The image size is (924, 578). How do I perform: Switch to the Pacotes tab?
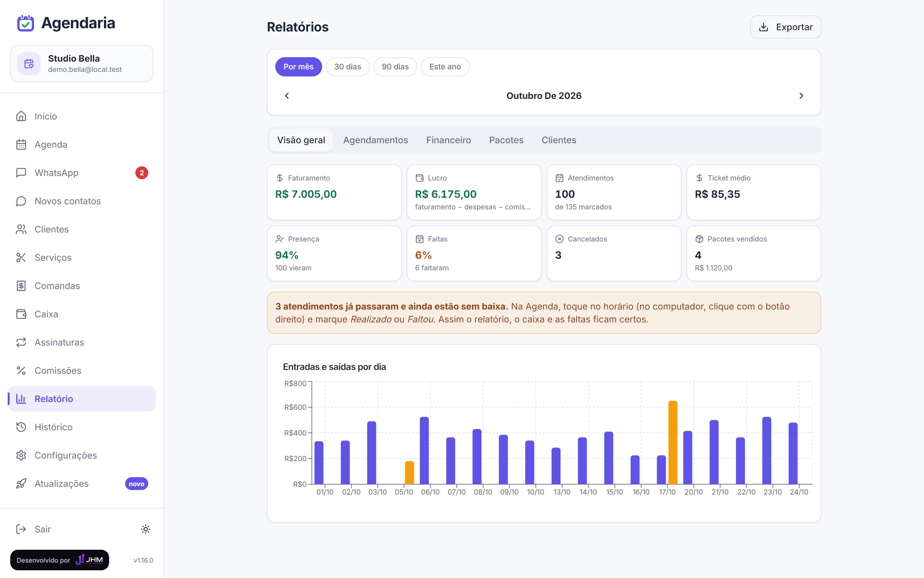(x=506, y=140)
